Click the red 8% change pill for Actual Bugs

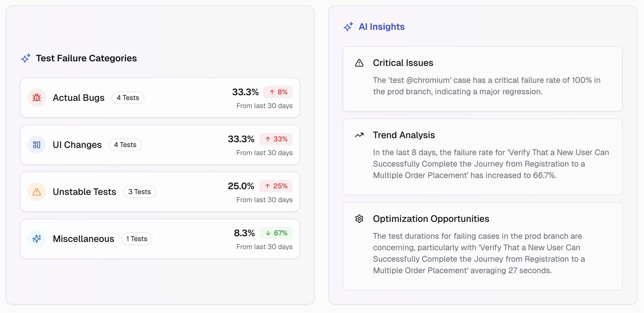click(278, 92)
